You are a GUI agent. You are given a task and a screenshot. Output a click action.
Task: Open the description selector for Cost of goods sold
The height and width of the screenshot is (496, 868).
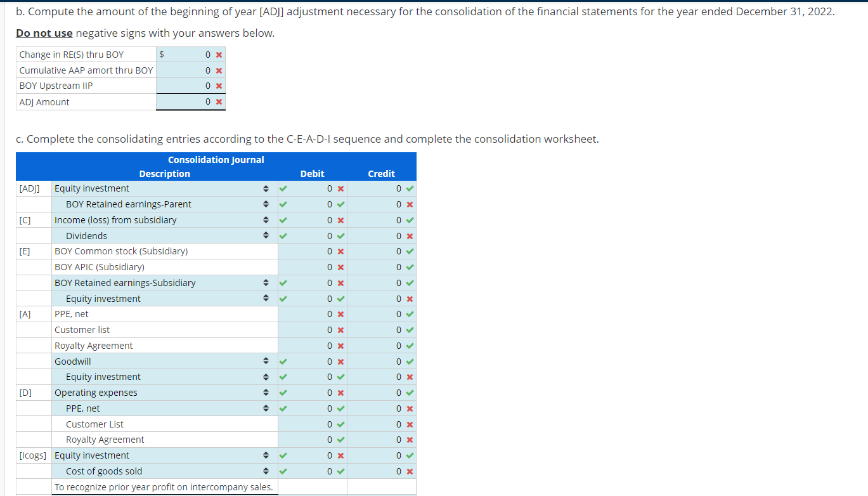pyautogui.click(x=266, y=471)
